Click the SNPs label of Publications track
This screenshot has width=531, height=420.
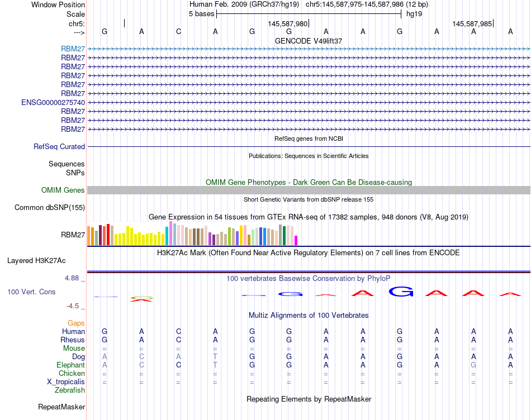75,173
